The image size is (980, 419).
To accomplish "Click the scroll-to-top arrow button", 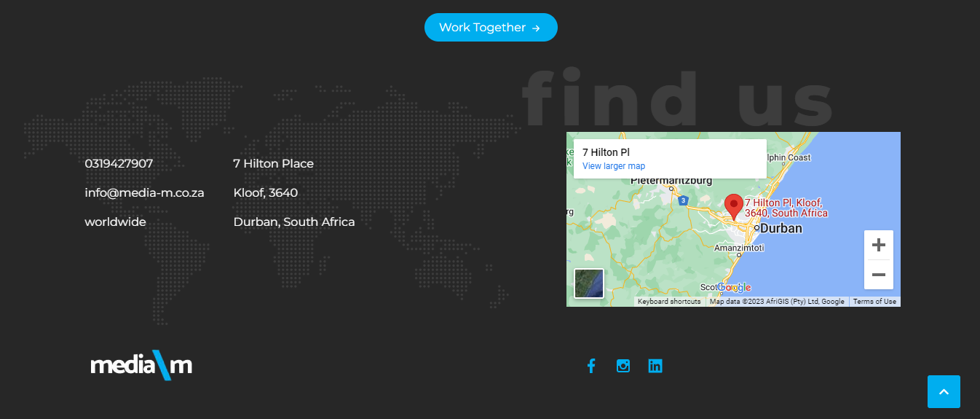I will pos(944,391).
